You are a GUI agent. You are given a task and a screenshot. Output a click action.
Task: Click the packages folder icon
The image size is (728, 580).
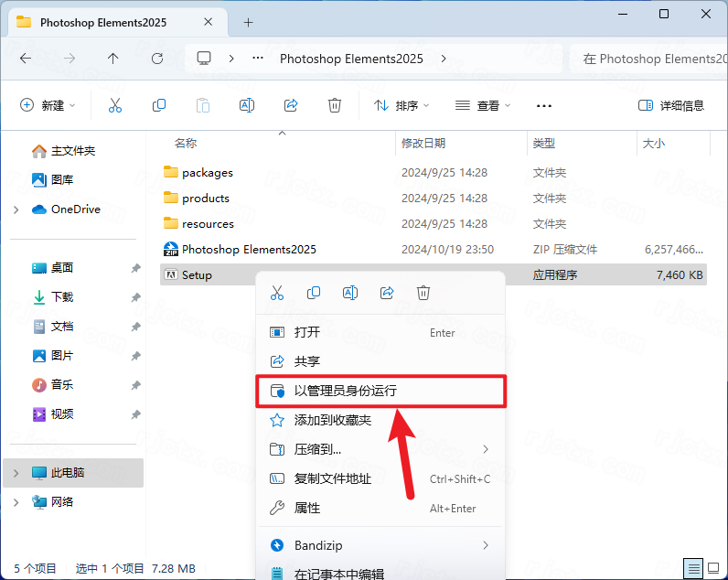click(171, 172)
